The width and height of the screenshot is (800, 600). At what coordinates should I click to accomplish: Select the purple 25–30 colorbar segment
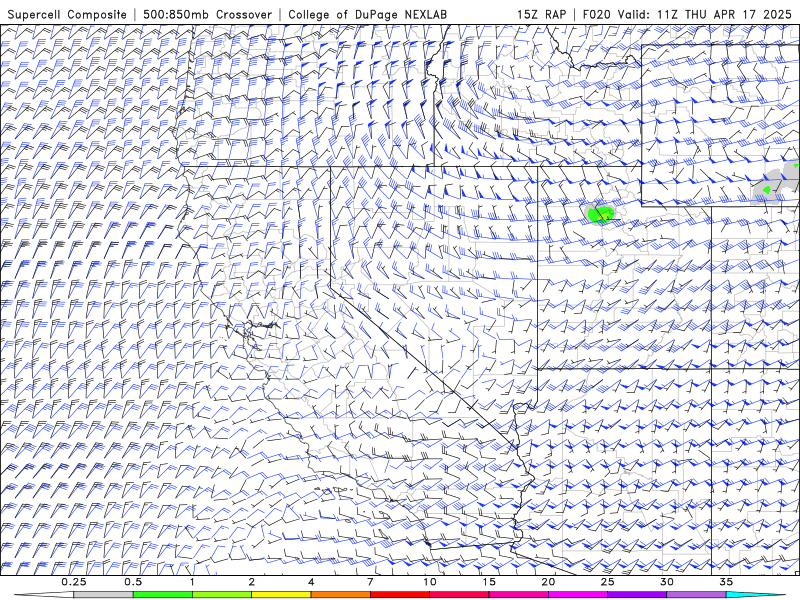[637, 595]
